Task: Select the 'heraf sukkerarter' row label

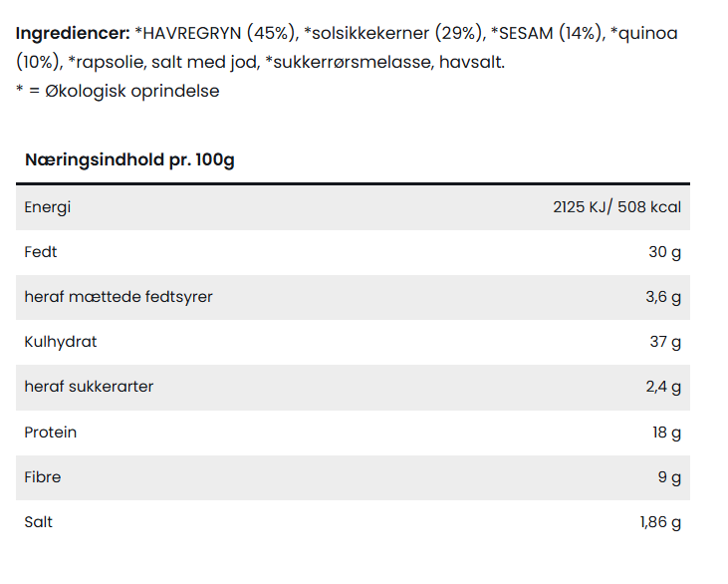Action: click(89, 387)
